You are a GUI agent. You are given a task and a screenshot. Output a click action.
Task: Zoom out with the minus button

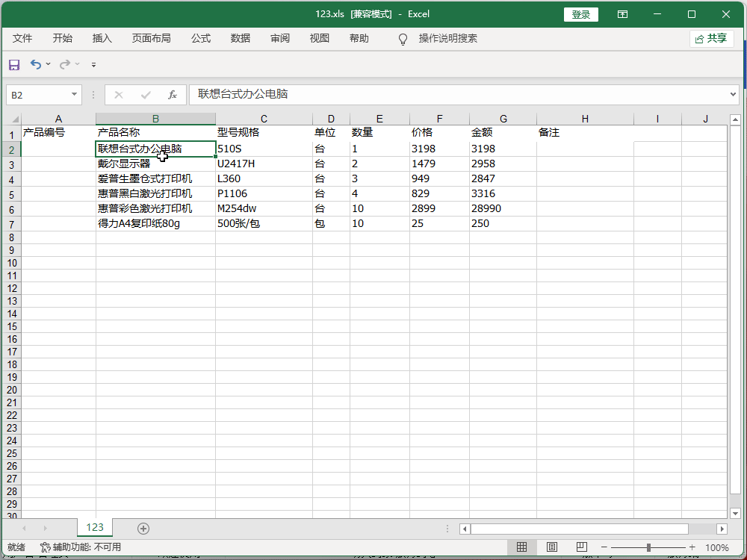(x=604, y=547)
